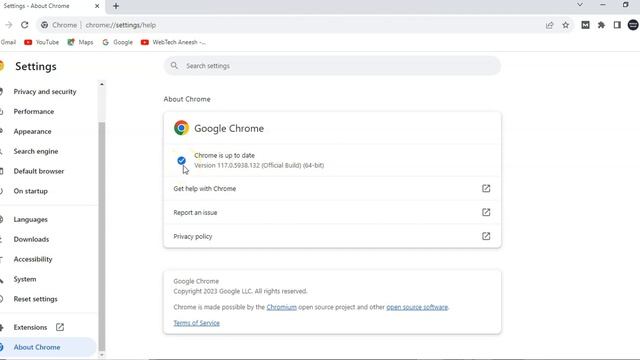This screenshot has width=640, height=360.
Task: Open the Terms of Service link
Action: pyautogui.click(x=196, y=323)
